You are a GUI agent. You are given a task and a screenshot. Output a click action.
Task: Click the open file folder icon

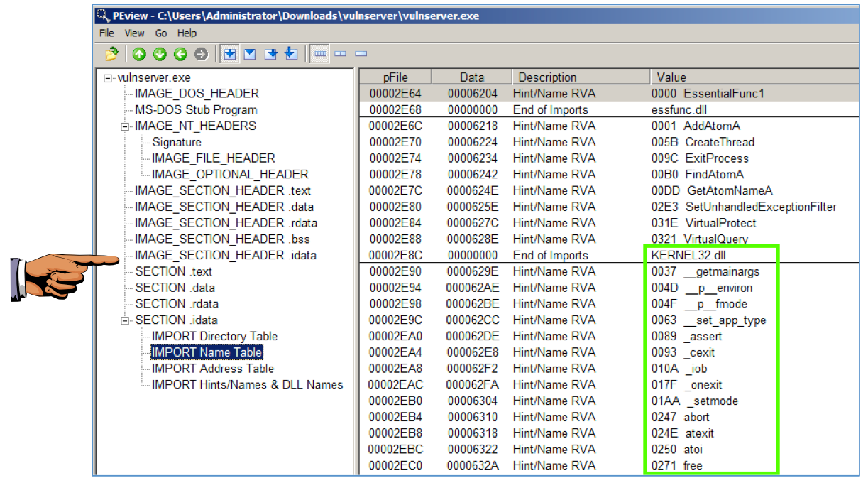click(x=112, y=54)
